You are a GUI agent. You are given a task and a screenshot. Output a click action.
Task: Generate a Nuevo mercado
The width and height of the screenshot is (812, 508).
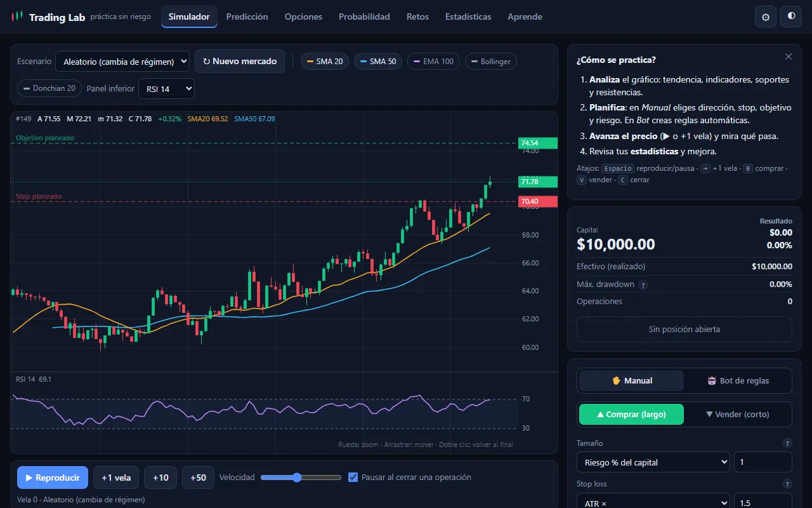[240, 62]
